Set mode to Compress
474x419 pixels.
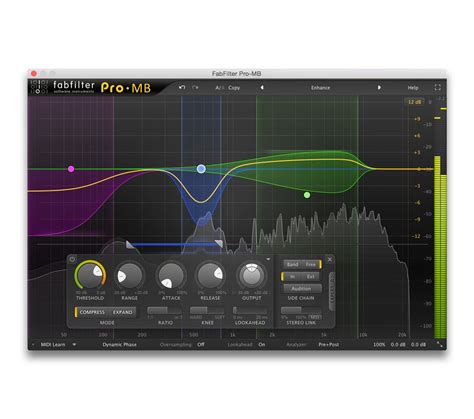click(92, 312)
